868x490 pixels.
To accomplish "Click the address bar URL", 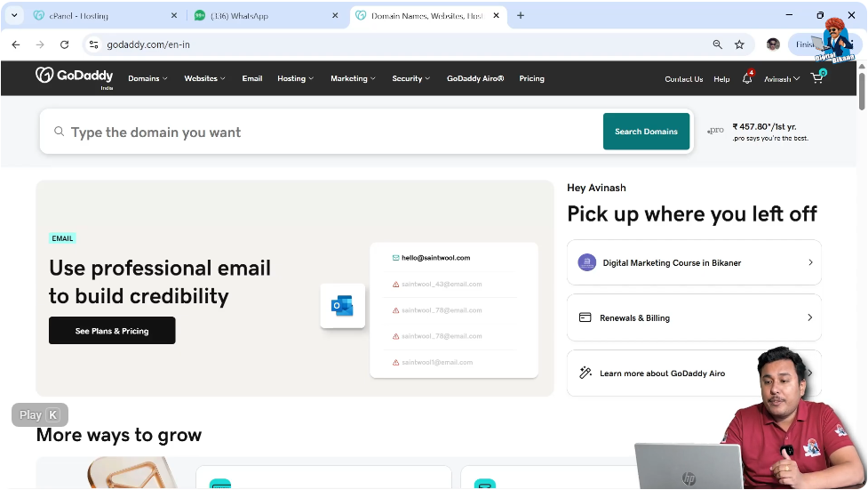I will 147,44.
